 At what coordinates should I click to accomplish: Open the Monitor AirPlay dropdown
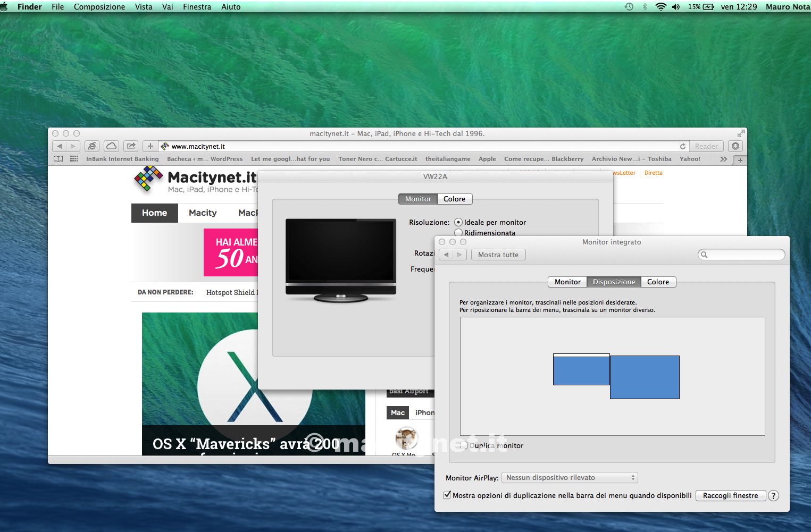pyautogui.click(x=569, y=478)
